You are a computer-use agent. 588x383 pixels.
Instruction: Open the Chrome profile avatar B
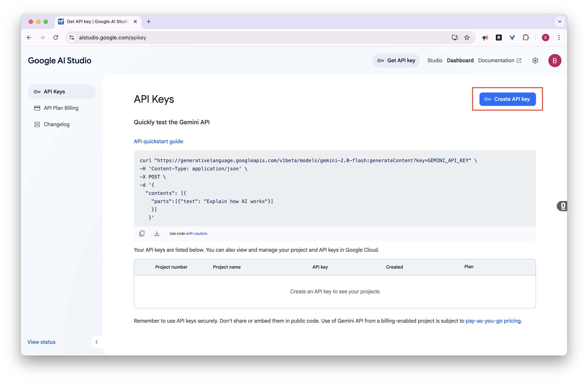point(545,38)
